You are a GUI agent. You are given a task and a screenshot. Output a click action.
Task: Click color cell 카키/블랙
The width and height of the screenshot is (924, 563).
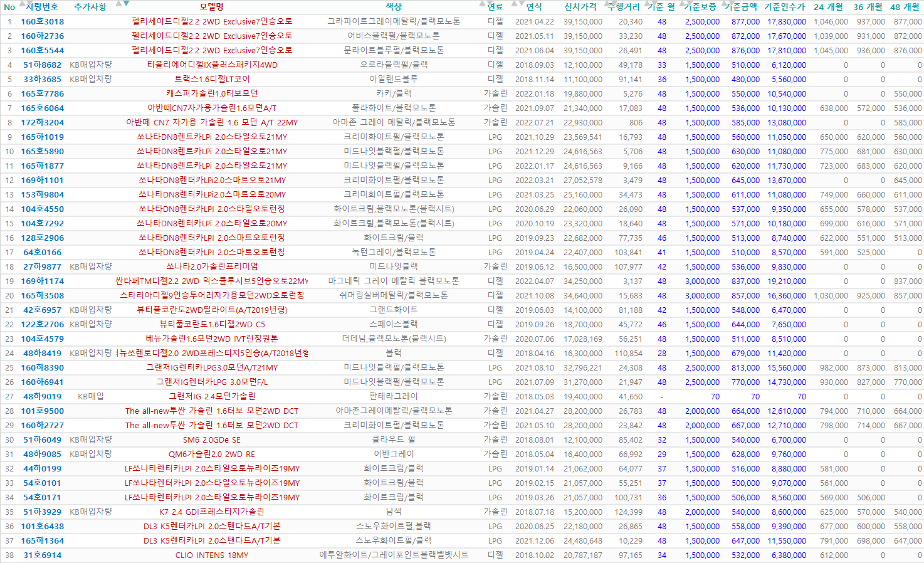click(394, 93)
